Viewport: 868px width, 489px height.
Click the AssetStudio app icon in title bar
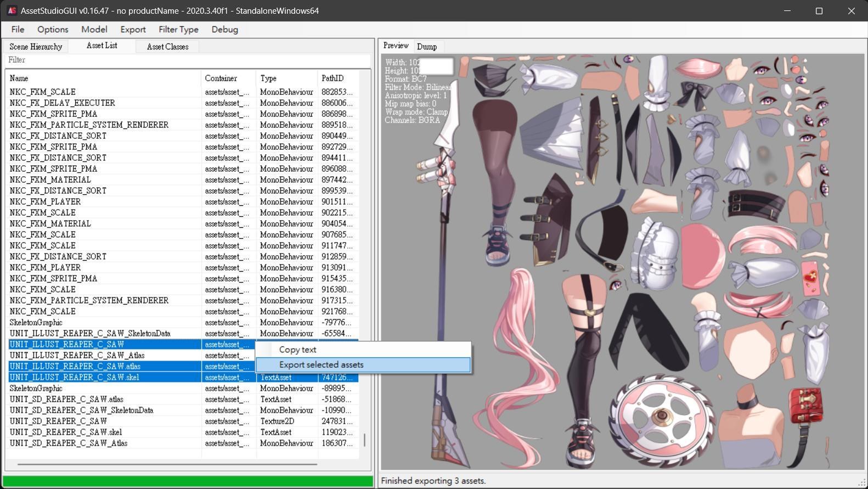[12, 10]
